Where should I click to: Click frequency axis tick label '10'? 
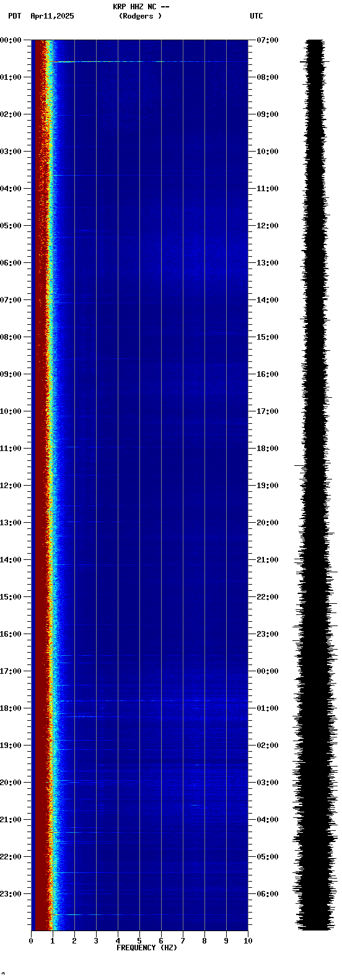248,941
